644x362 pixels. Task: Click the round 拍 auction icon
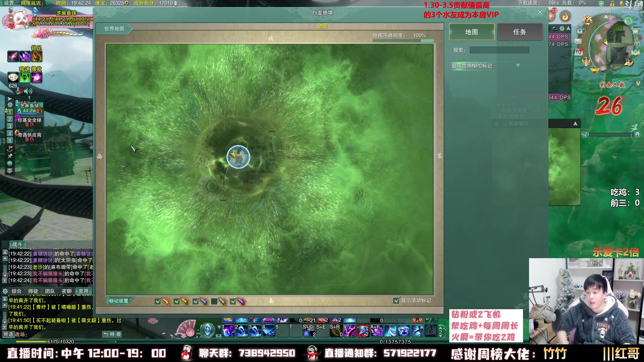10,163
